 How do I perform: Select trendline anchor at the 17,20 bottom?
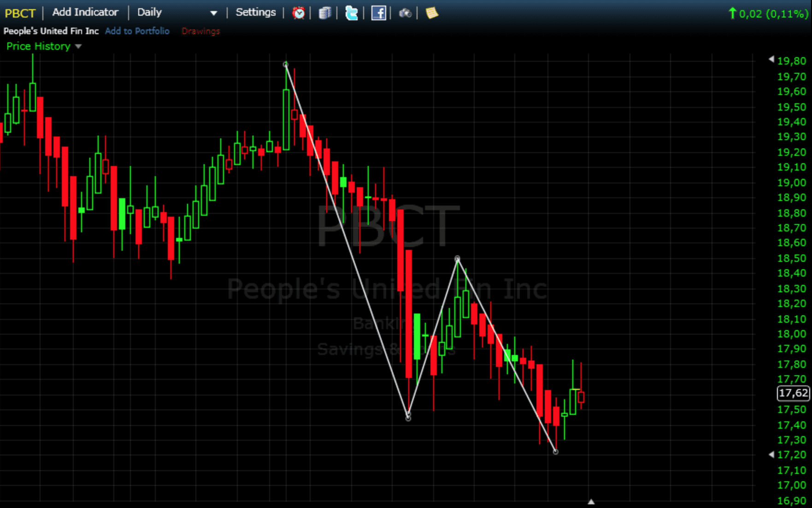pos(556,452)
